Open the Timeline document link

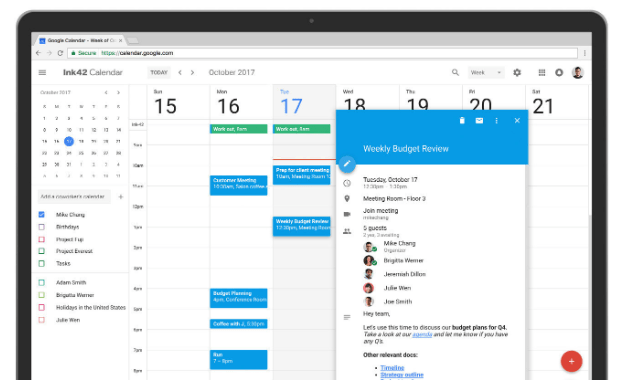click(x=392, y=368)
